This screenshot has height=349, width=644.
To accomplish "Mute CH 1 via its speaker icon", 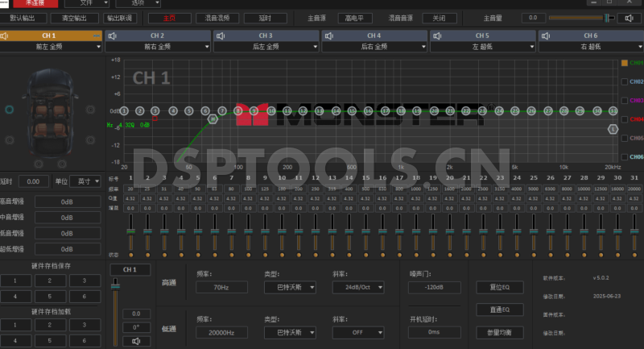I will [4, 36].
